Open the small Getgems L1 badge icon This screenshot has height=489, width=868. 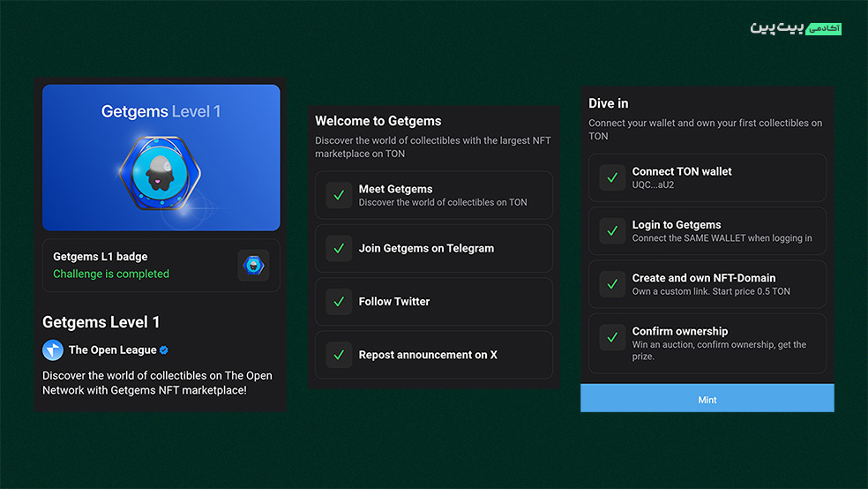coord(253,266)
